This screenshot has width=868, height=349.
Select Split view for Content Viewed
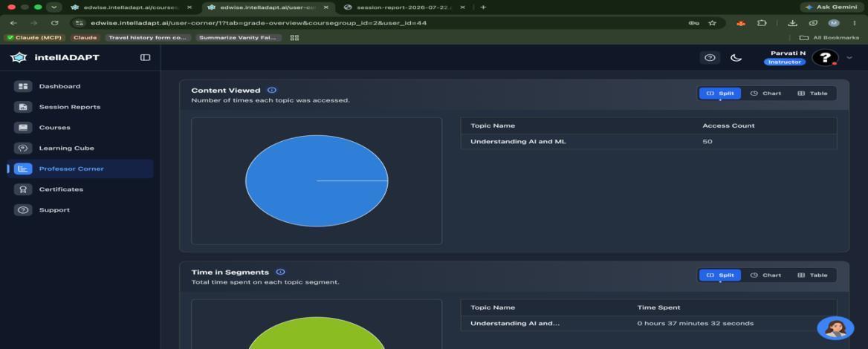click(x=720, y=94)
